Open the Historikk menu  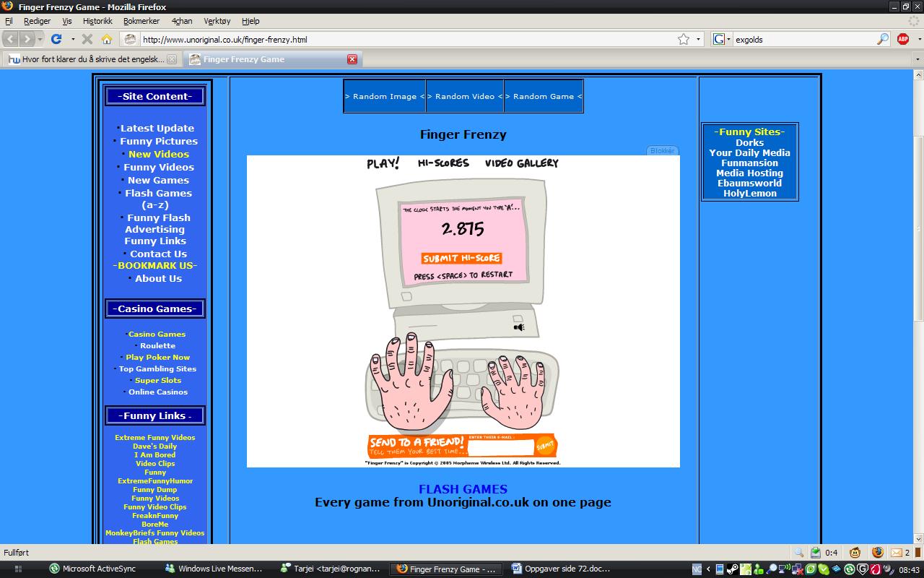pos(97,21)
